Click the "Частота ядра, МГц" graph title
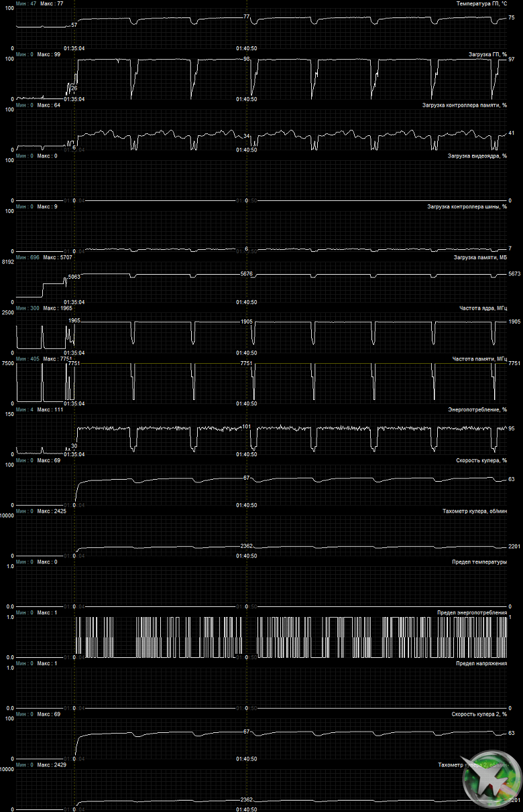 483,308
